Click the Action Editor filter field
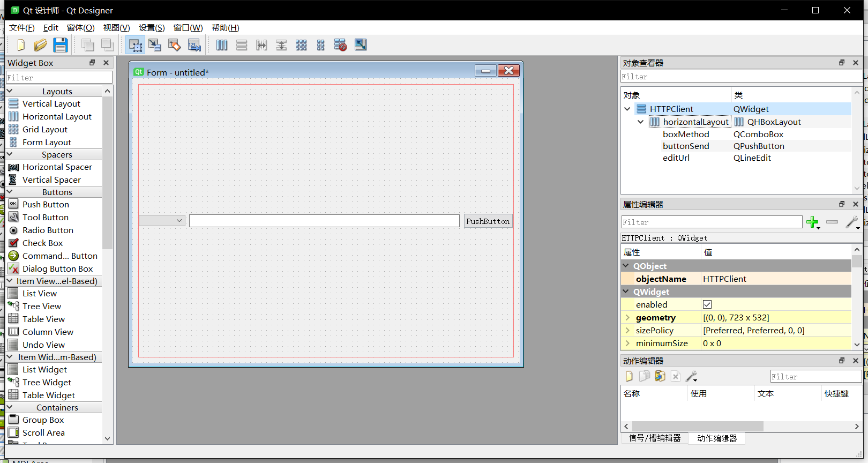 tap(816, 377)
